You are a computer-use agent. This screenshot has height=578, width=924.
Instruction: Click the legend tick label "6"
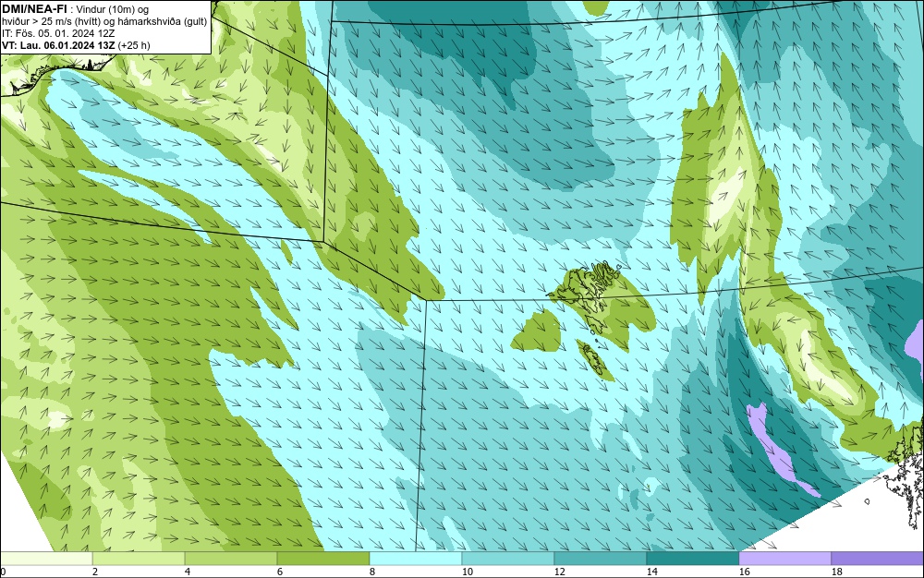[279, 572]
